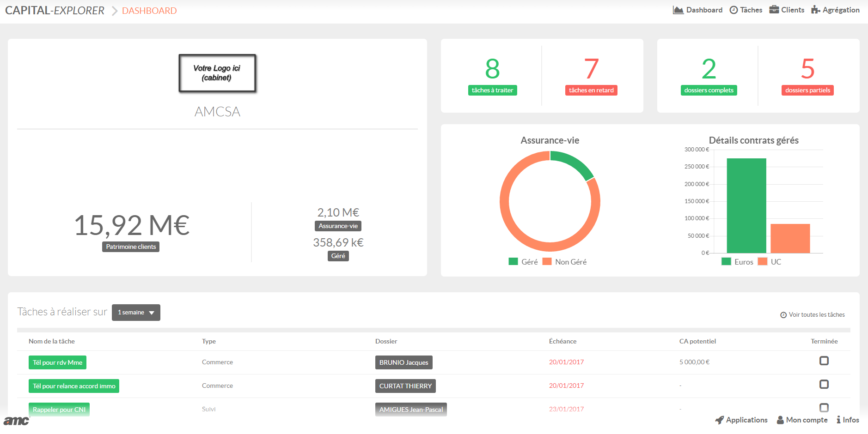
Task: Mark Tél pour relance accord immo as done
Action: [824, 384]
